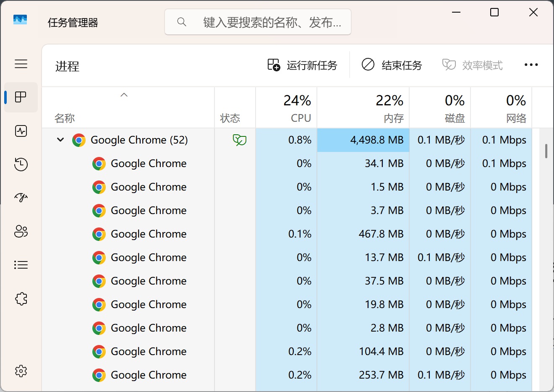Open the Performance page icon in sidebar

[x=21, y=131]
